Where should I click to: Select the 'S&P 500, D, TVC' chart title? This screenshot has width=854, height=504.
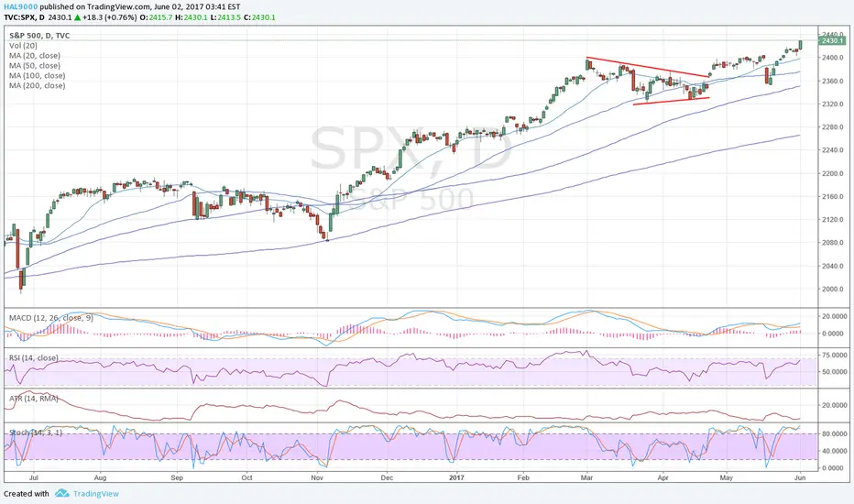point(39,36)
